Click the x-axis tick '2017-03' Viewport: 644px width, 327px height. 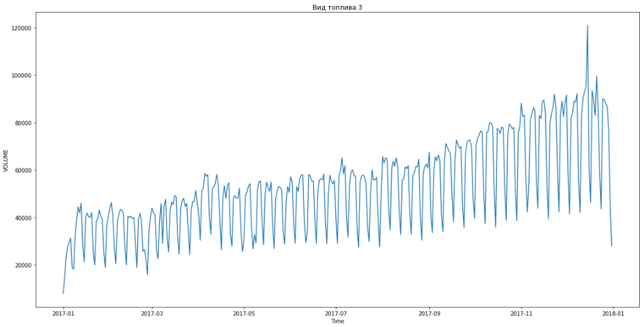click(152, 313)
